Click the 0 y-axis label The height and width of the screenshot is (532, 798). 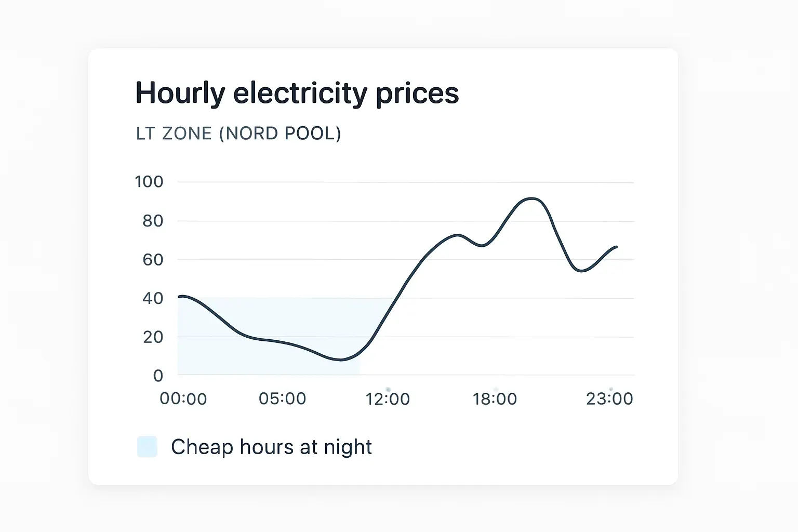[158, 375]
